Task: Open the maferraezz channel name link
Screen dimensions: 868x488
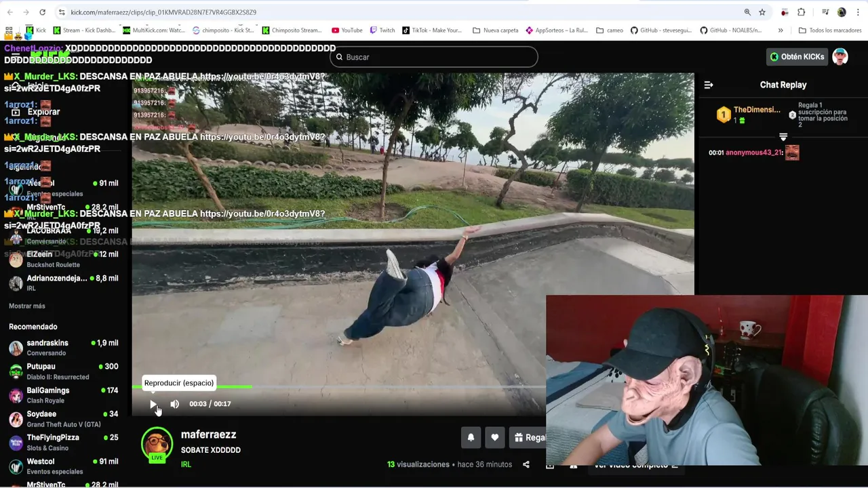Action: [x=208, y=434]
